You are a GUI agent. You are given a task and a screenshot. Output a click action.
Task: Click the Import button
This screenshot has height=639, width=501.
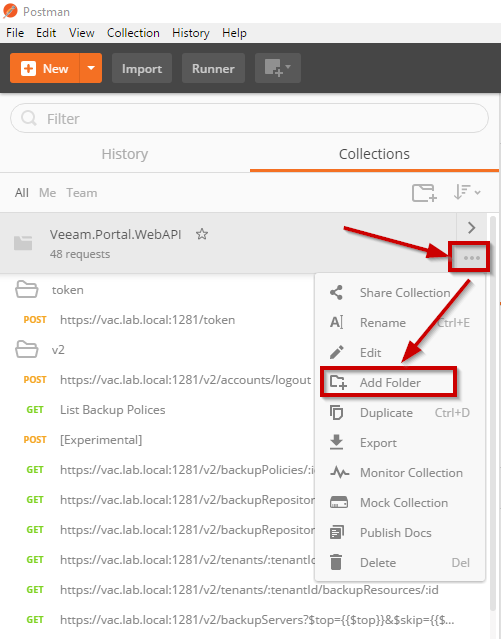142,68
